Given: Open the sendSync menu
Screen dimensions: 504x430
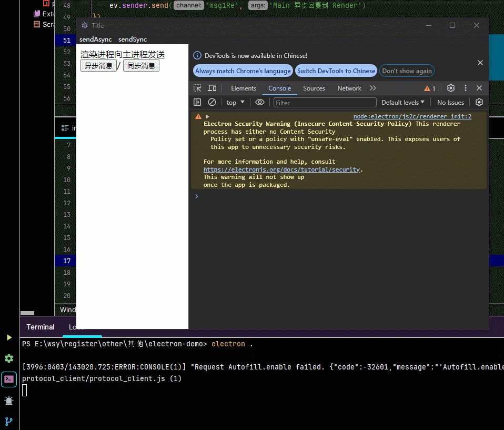Looking at the screenshot, I should pos(133,39).
